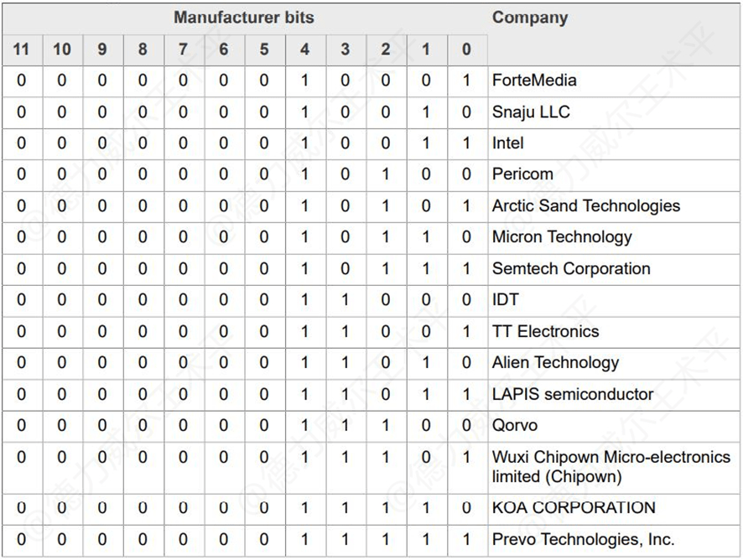Click the Alien Technology cell
This screenshot has width=743, height=560.
555,363
